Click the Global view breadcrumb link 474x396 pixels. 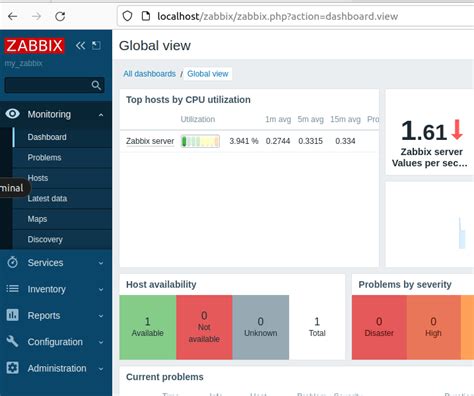coord(208,74)
